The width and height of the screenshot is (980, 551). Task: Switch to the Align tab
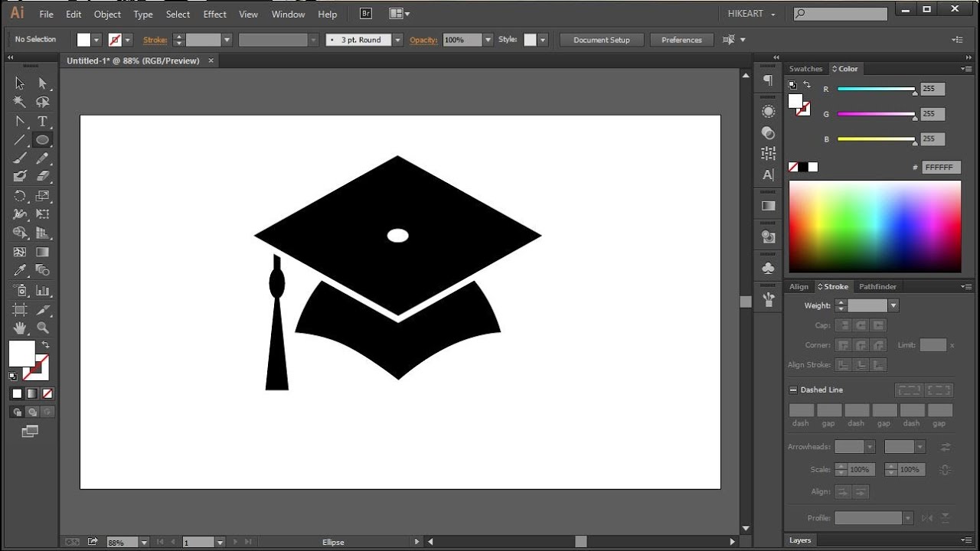pyautogui.click(x=799, y=287)
